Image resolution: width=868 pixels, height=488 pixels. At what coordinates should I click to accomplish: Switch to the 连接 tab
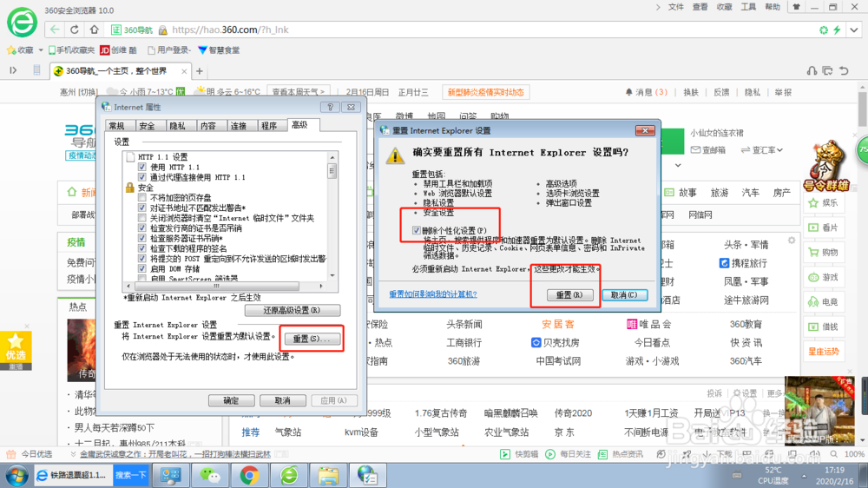point(239,126)
